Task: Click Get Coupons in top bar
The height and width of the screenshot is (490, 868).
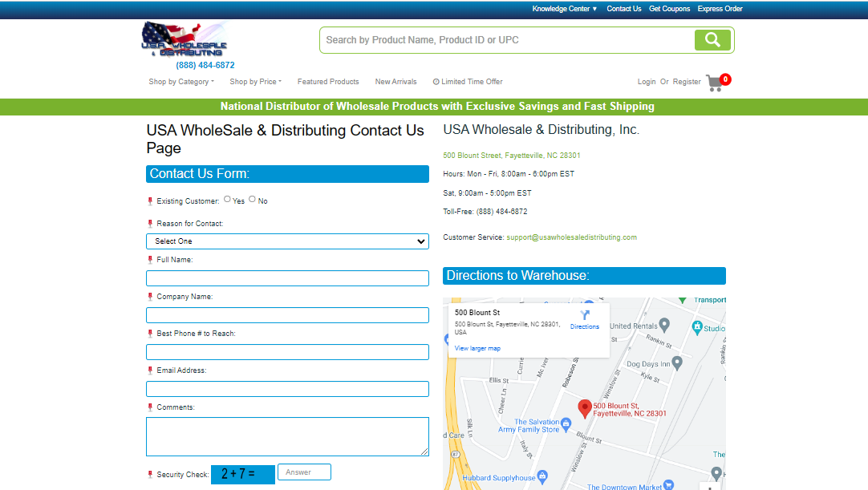Action: [x=669, y=9]
